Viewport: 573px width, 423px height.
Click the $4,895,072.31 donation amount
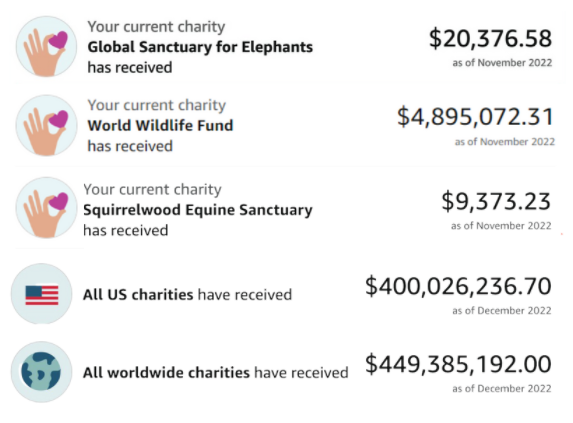[x=475, y=117]
